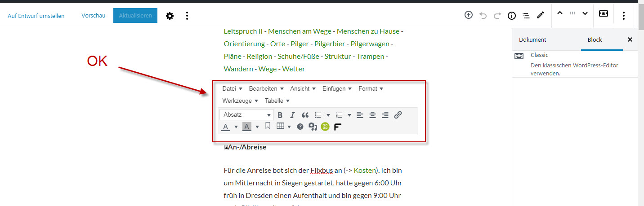This screenshot has width=644, height=206.
Task: Click the bookmark anchor icon
Action: (x=268, y=126)
